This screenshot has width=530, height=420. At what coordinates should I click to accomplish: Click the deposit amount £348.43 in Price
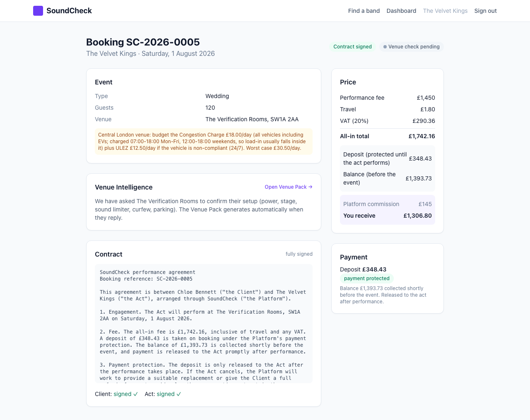[420, 158]
